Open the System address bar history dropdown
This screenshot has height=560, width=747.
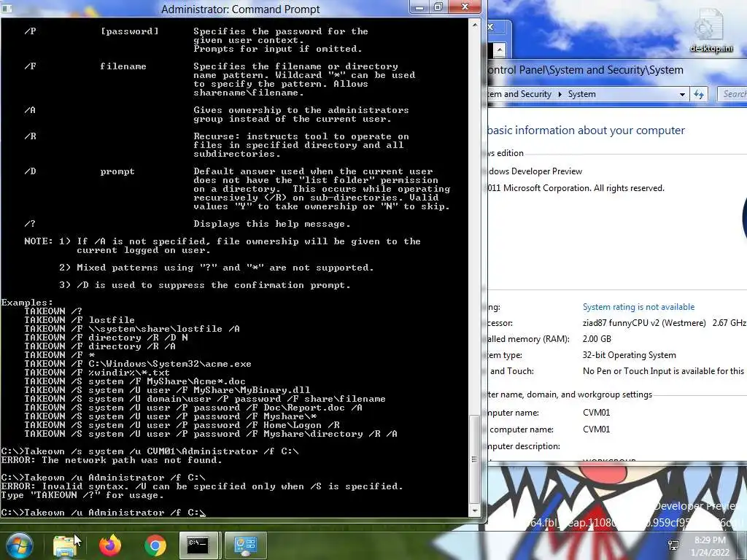coord(682,94)
